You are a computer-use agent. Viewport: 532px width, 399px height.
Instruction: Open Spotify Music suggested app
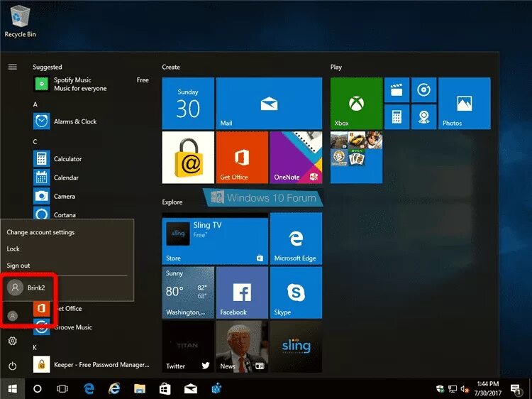tap(91, 84)
